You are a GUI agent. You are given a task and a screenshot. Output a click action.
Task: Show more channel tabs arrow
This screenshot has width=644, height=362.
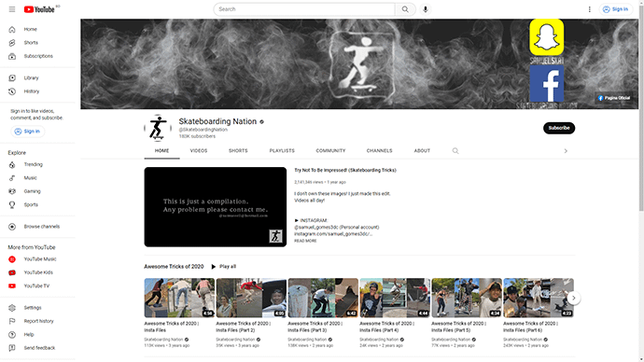click(x=566, y=151)
